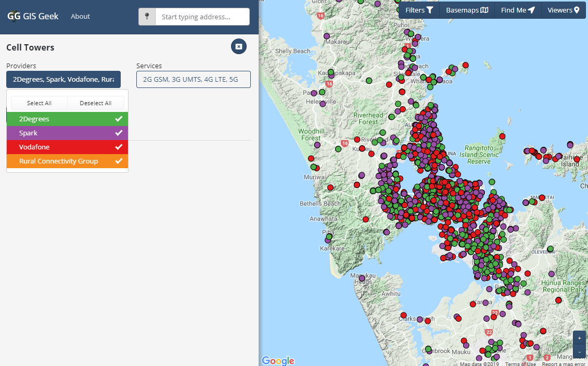This screenshot has height=366, width=588.
Task: Click the Google logo on the map
Action: [x=278, y=361]
